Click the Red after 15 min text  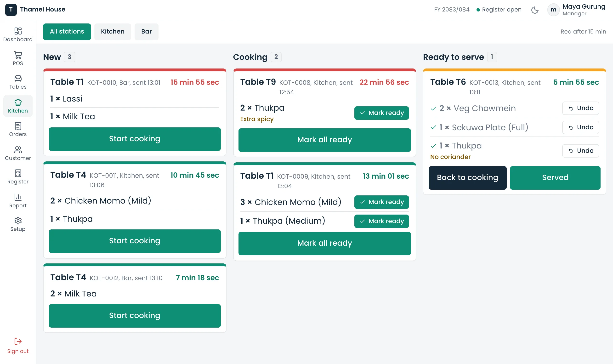pyautogui.click(x=583, y=32)
